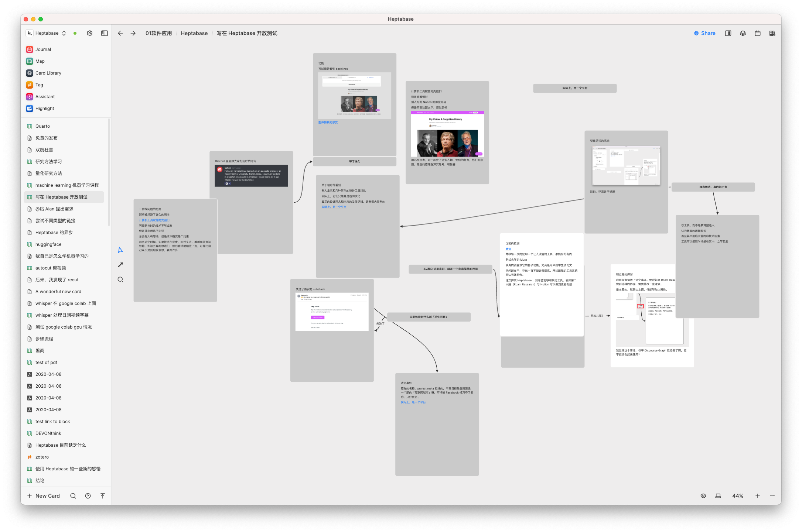Click the whiteboard search magnifier icon

pos(120,279)
